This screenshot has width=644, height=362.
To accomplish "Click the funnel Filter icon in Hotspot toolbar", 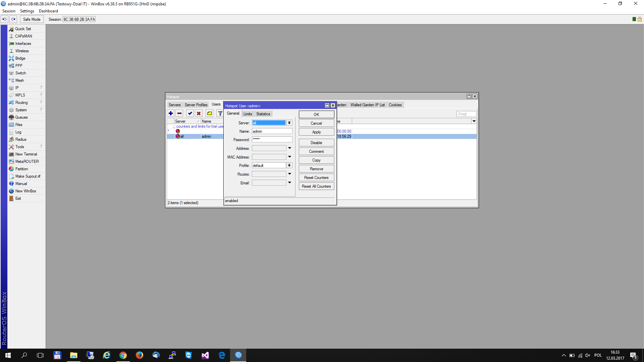I will click(x=220, y=113).
